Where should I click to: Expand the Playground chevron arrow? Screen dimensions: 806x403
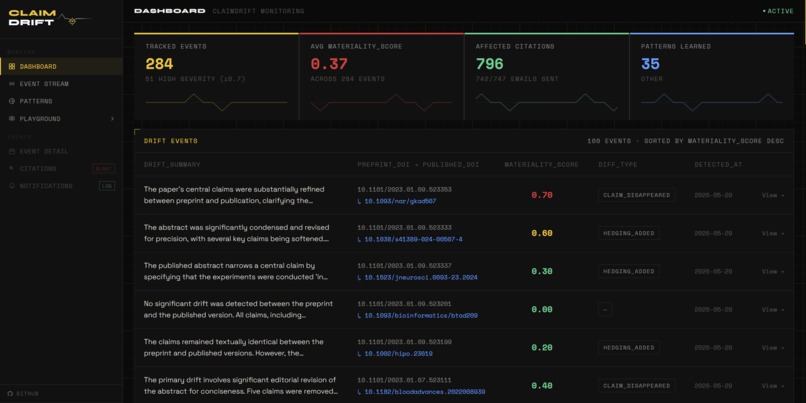[x=112, y=119]
